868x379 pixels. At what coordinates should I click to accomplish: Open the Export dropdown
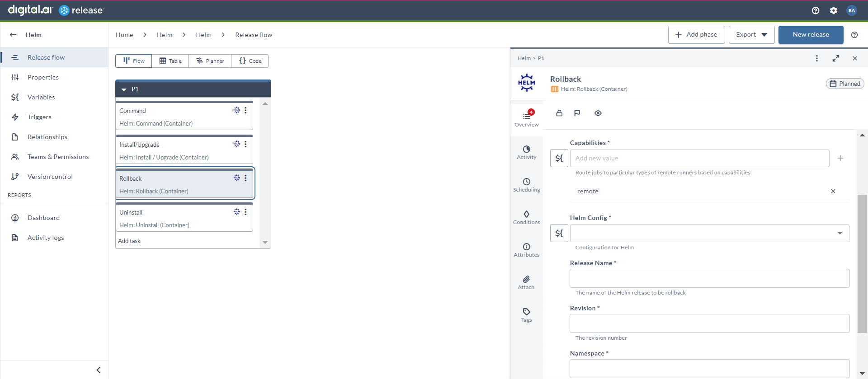click(x=751, y=35)
